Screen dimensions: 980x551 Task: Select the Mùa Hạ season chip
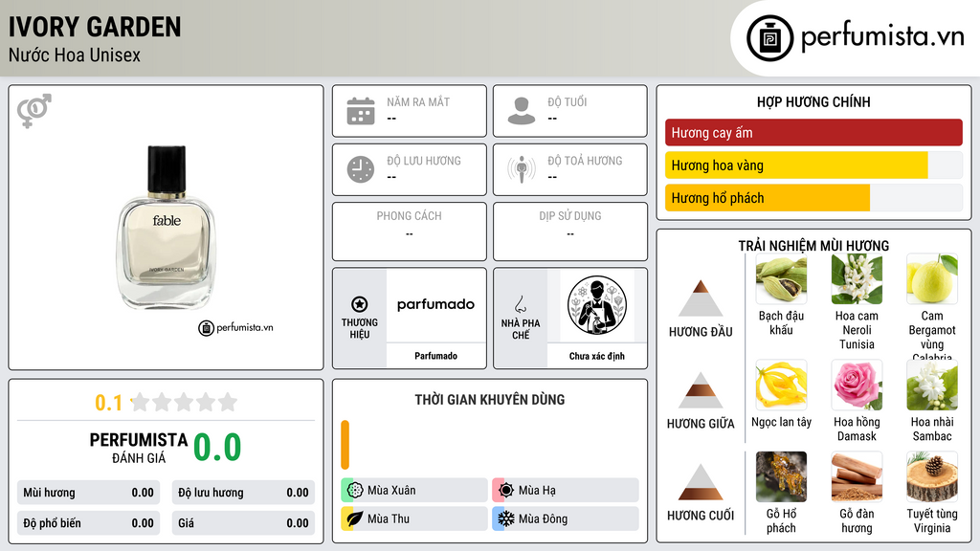click(566, 490)
